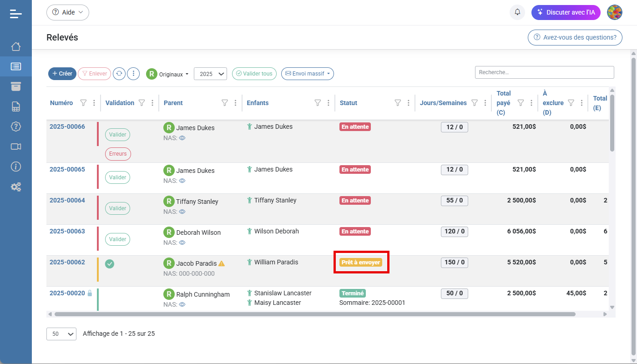Open Parent column options menu
Viewport: 637px width, 364px height.
[235, 103]
